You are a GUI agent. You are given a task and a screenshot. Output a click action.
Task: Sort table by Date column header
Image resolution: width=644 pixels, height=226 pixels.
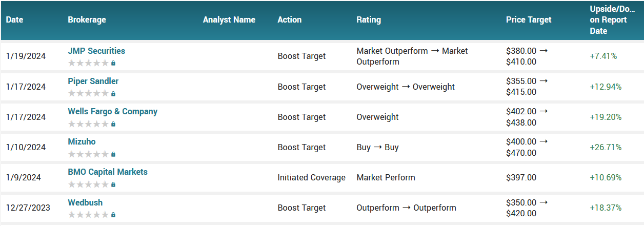(x=15, y=20)
